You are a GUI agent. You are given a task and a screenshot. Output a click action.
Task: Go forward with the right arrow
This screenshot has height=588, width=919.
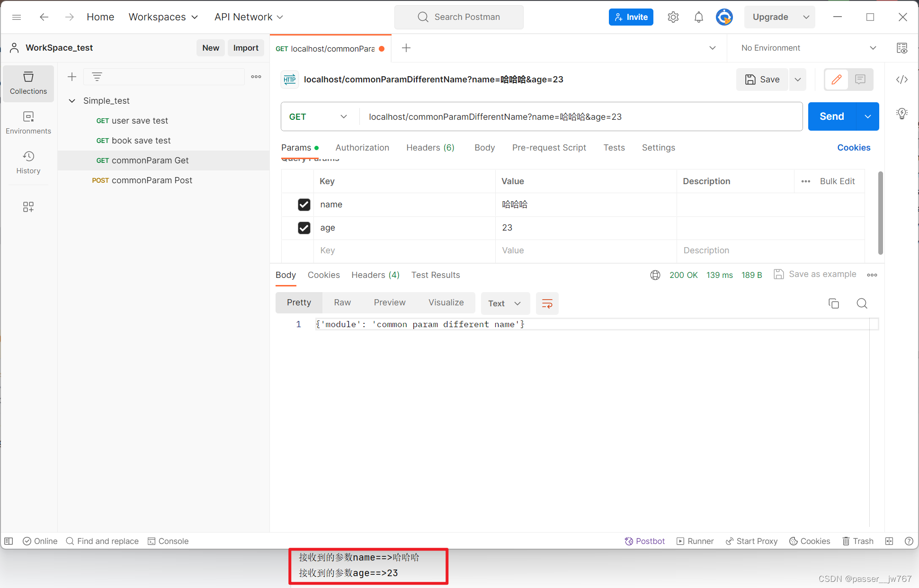pos(69,17)
